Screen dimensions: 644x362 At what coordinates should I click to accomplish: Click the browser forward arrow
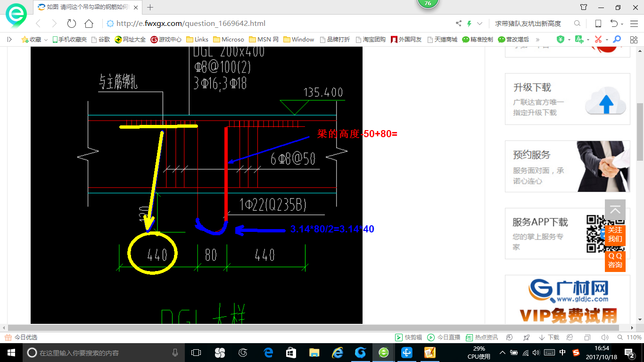[54, 24]
